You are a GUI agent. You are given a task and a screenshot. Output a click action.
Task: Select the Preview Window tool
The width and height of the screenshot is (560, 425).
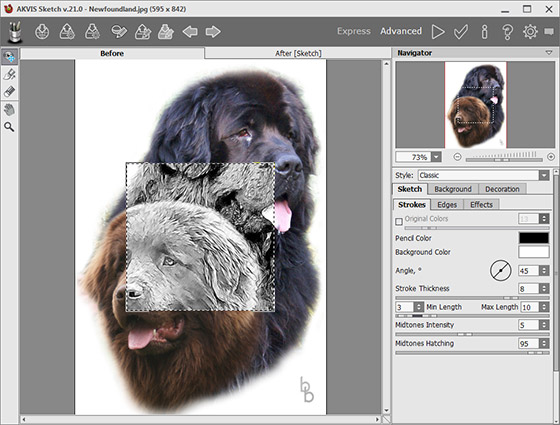point(9,57)
